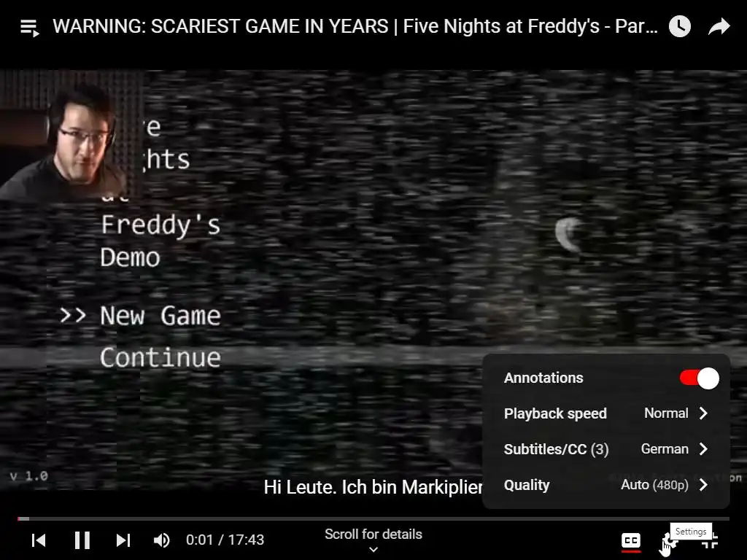747x560 pixels.
Task: Click the Settings gear icon
Action: point(670,541)
